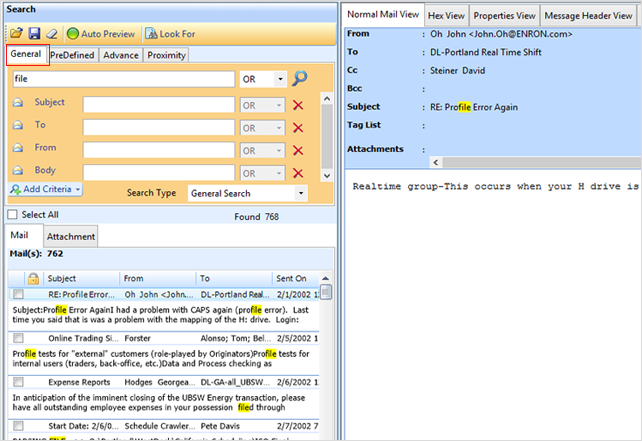Open the Search Type General Search dropdown
The height and width of the screenshot is (441, 642).
pyautogui.click(x=247, y=193)
